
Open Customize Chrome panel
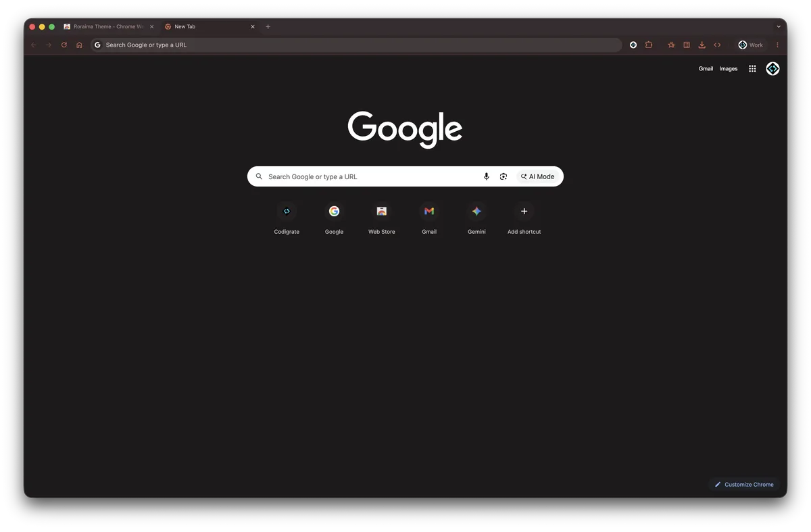click(x=744, y=485)
